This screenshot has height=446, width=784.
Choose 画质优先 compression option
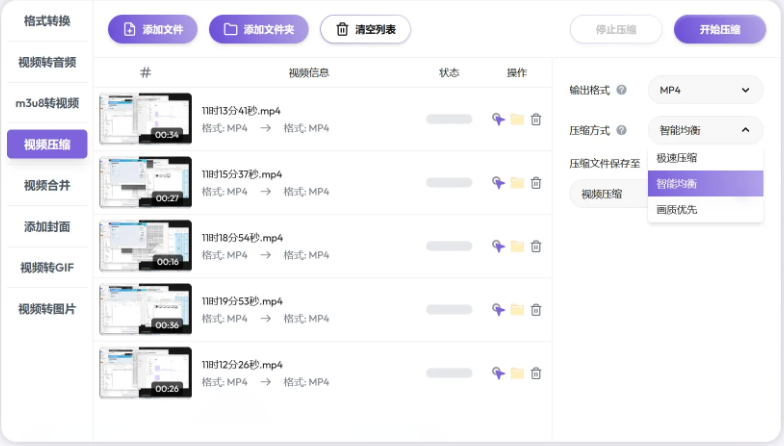coord(706,210)
